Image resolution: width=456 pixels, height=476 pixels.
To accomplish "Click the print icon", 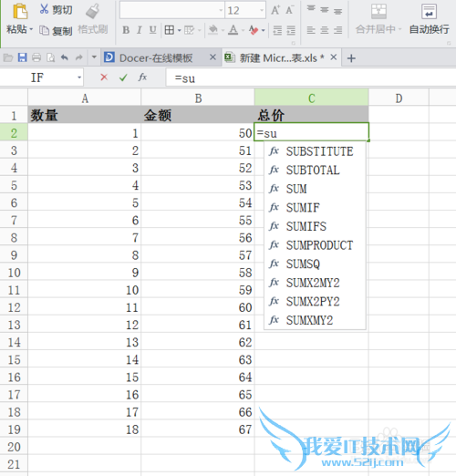I will (36, 57).
